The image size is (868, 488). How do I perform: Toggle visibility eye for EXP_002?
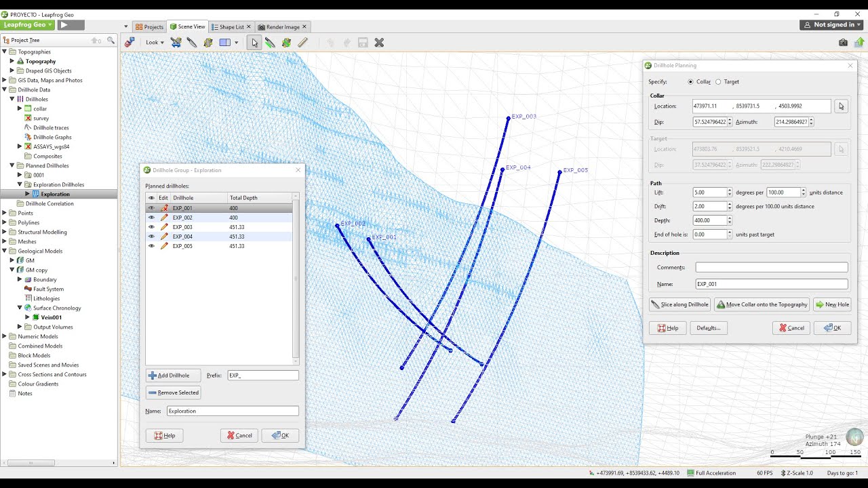151,218
